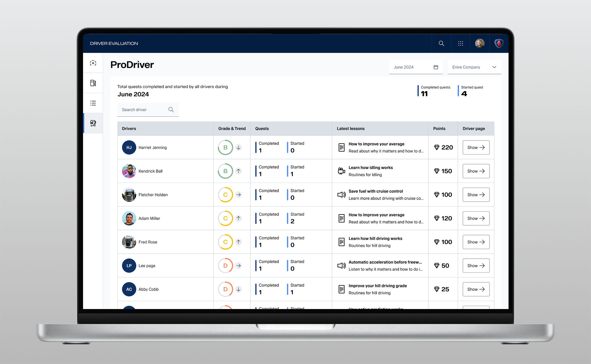Open the fuel pump sidebar icon

(93, 83)
